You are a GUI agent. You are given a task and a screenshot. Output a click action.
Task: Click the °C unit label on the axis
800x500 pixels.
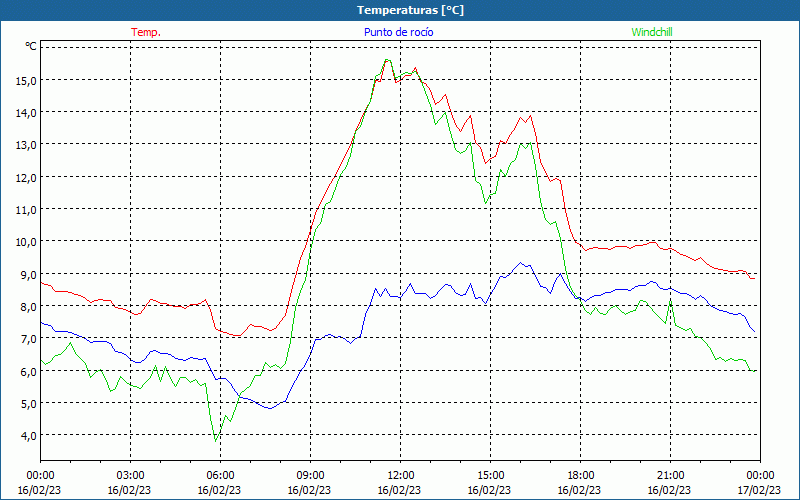pyautogui.click(x=31, y=46)
